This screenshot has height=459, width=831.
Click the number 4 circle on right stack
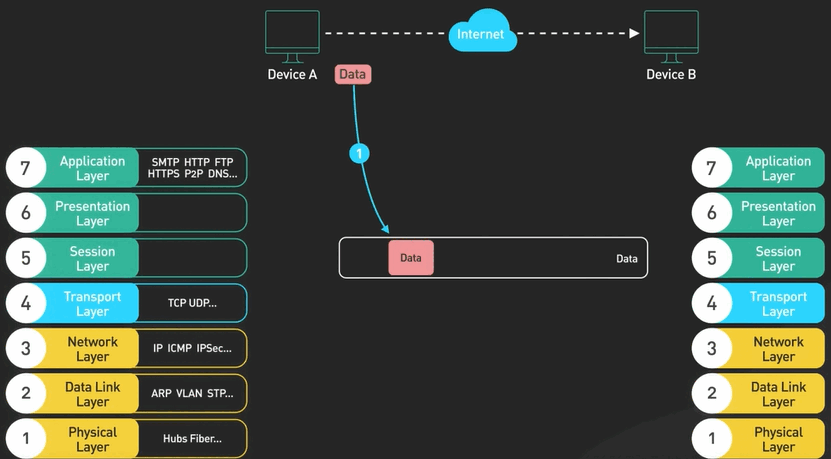pyautogui.click(x=712, y=304)
